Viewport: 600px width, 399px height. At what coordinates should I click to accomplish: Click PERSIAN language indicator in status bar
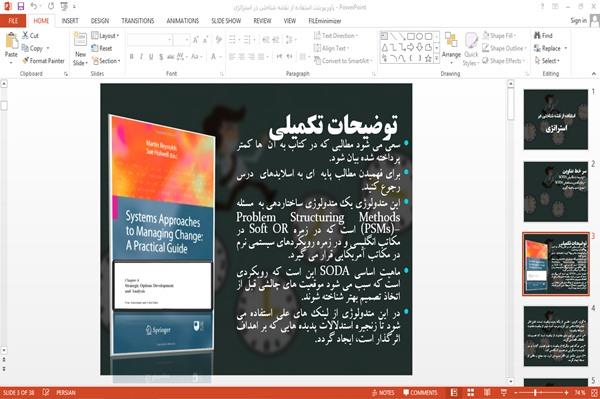(x=65, y=392)
